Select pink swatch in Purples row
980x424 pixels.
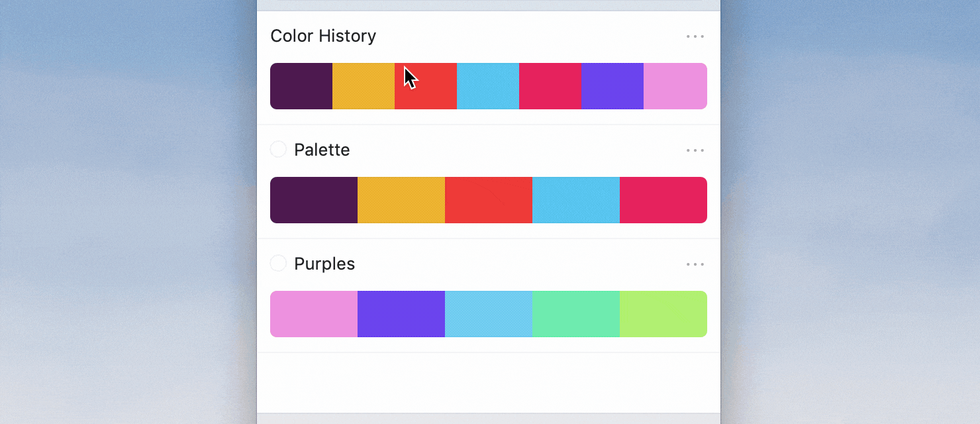tap(314, 314)
